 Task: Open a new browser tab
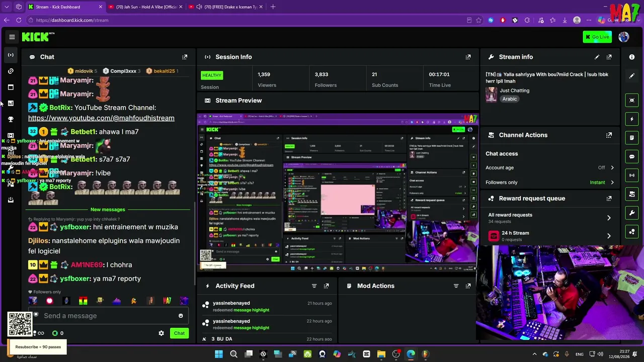coord(273,7)
